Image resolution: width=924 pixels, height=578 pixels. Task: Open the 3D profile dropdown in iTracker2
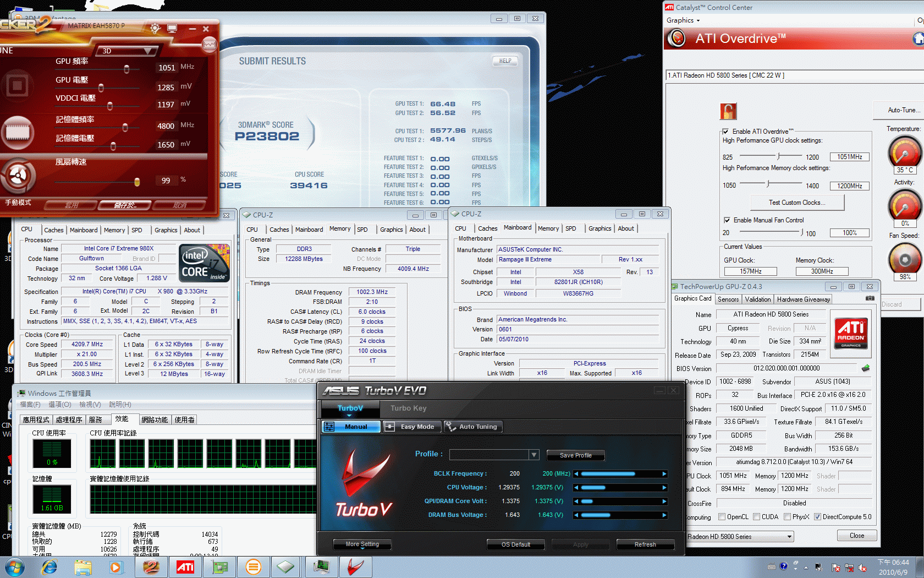pyautogui.click(x=127, y=51)
